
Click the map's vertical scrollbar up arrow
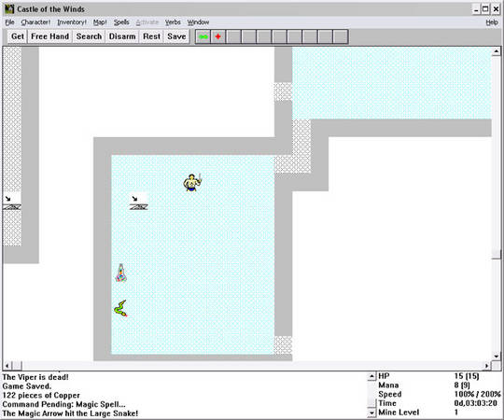click(x=497, y=51)
